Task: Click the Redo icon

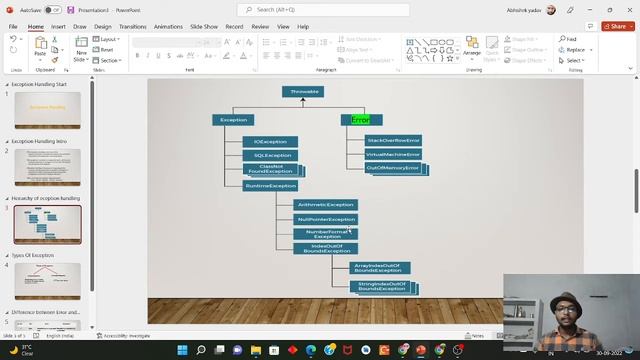Action: pyautogui.click(x=13, y=50)
